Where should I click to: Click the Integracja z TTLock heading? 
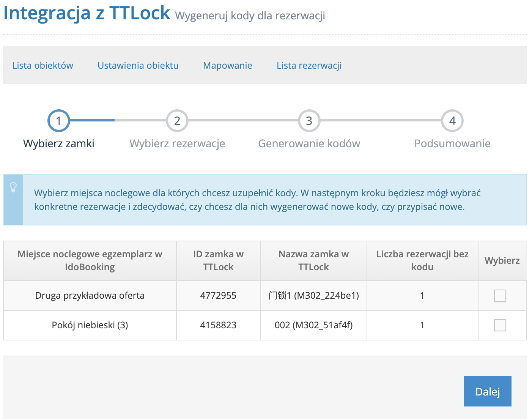(87, 13)
